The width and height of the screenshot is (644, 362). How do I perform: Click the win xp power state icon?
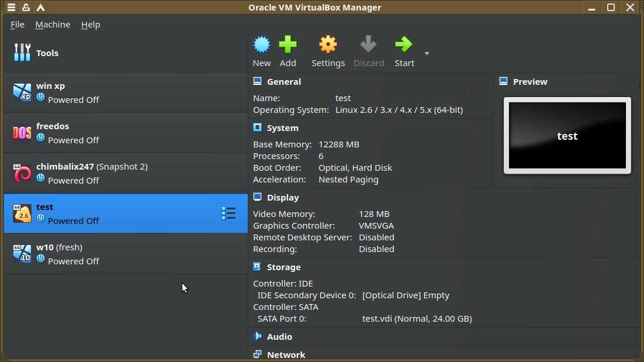coord(41,97)
